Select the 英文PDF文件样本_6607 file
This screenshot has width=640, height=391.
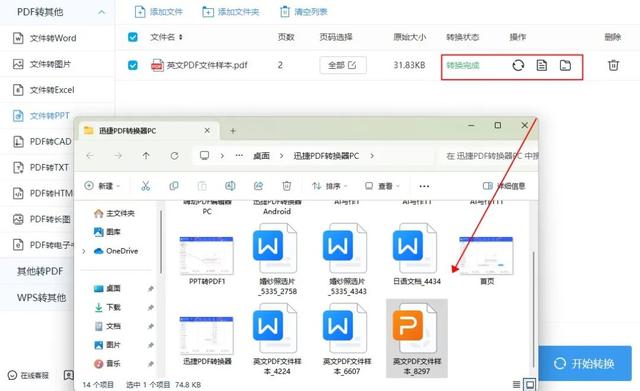click(347, 339)
